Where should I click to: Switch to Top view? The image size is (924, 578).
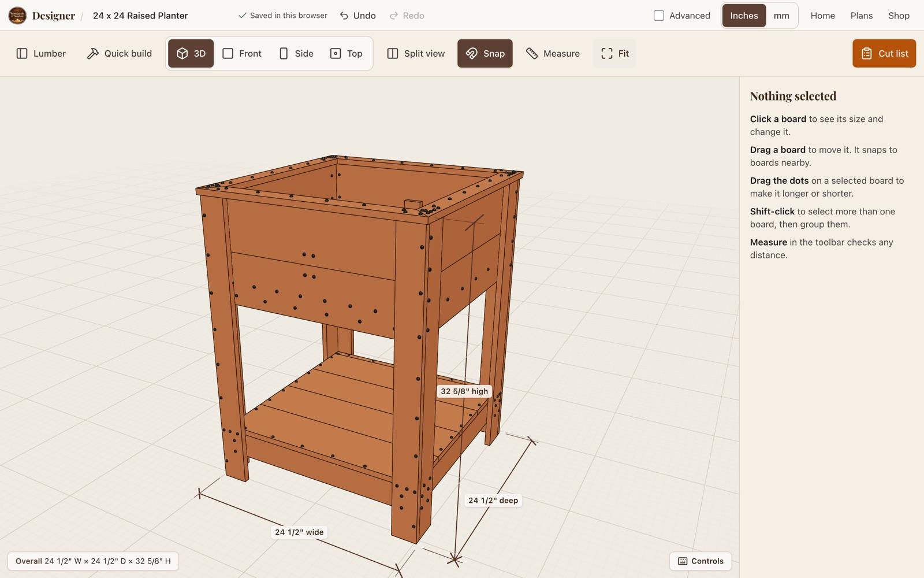coord(346,53)
